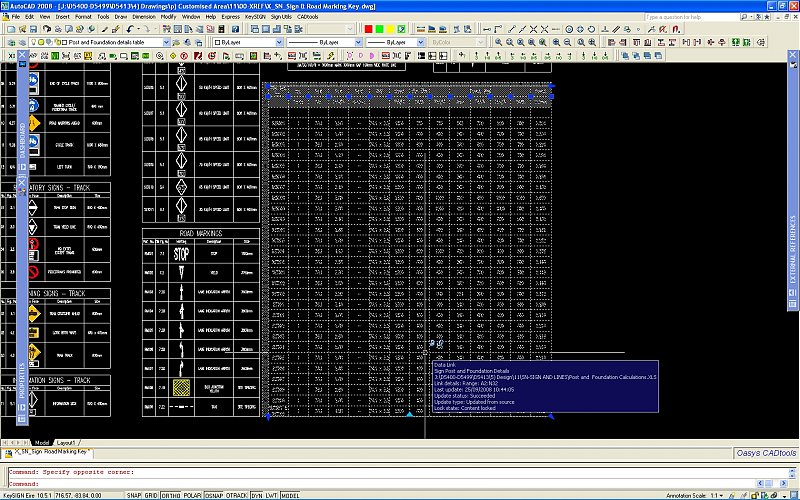The image size is (800, 500).
Task: Click the red color square toolbar icon
Action: (x=369, y=30)
